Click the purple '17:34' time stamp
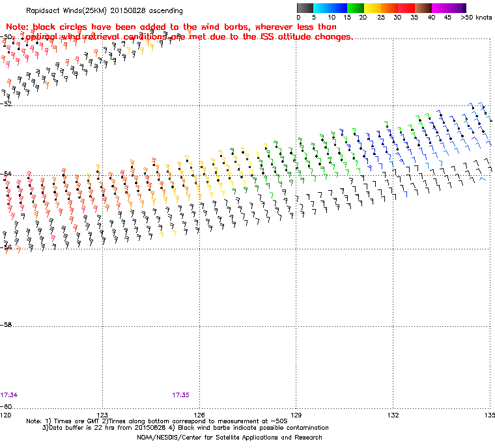Viewport: 495px width, 448px height. point(9,395)
